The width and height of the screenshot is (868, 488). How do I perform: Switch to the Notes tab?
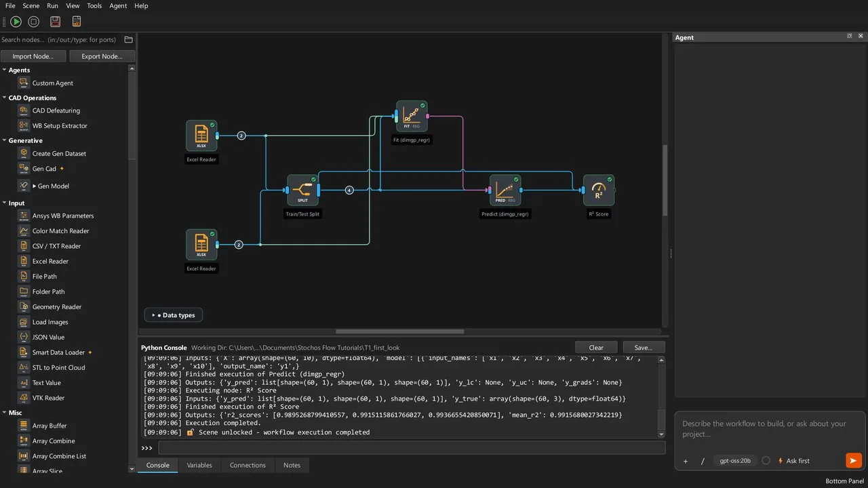(x=292, y=465)
